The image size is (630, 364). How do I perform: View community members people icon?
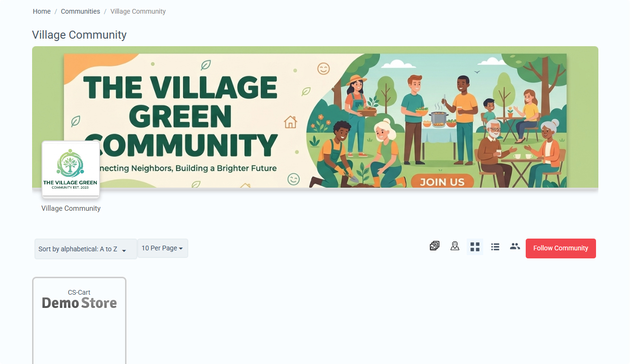515,246
